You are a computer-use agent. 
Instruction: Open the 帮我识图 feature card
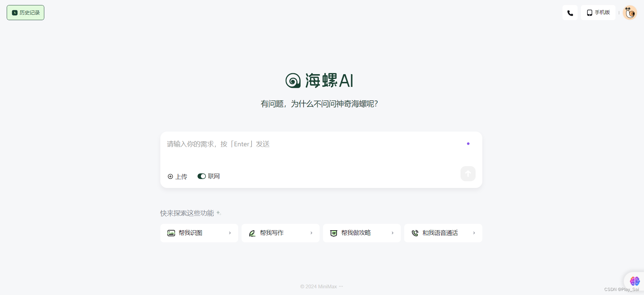199,233
